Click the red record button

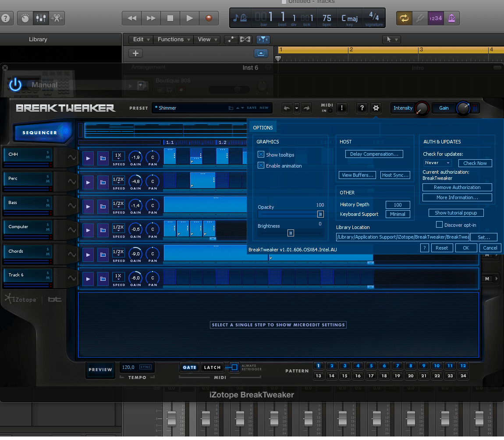point(209,18)
